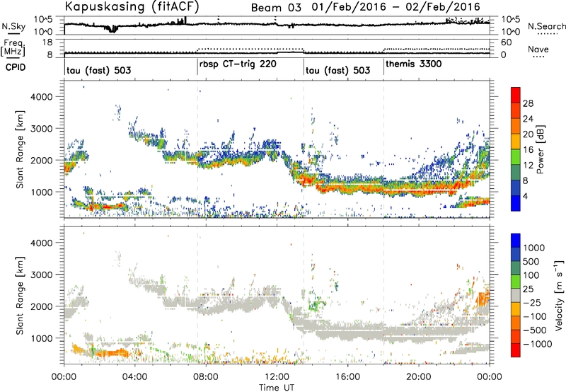
Task: Click the "Time UT" axis title
Action: pos(277,387)
